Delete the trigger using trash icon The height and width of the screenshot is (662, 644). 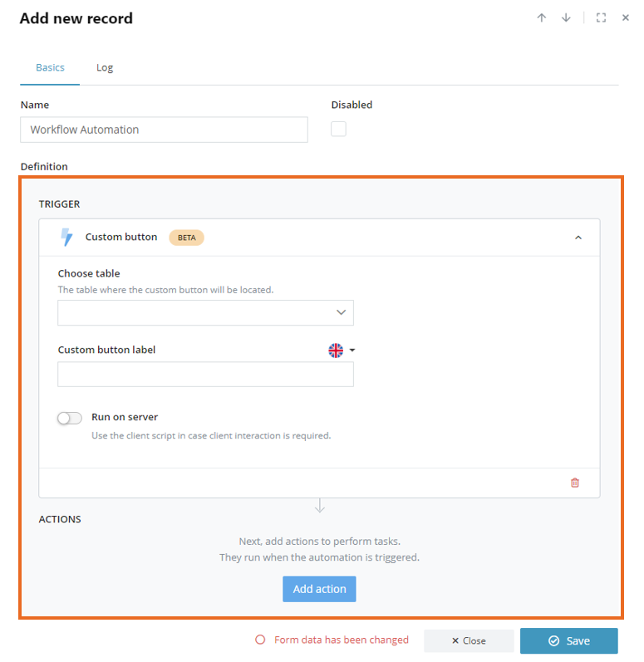point(575,483)
